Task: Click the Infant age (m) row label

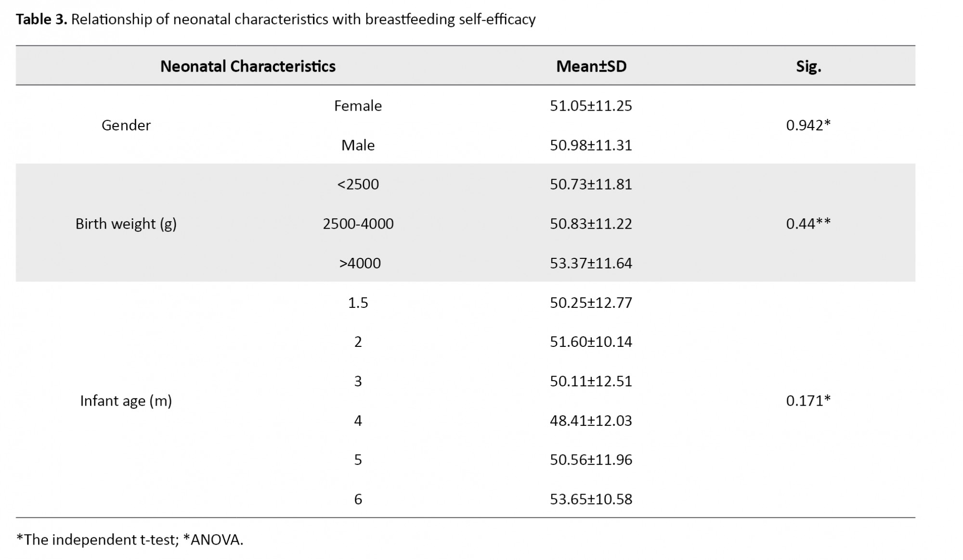Action: (x=126, y=401)
